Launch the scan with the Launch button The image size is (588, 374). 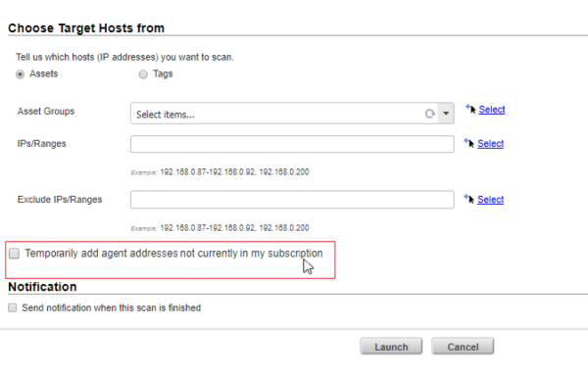point(391,347)
